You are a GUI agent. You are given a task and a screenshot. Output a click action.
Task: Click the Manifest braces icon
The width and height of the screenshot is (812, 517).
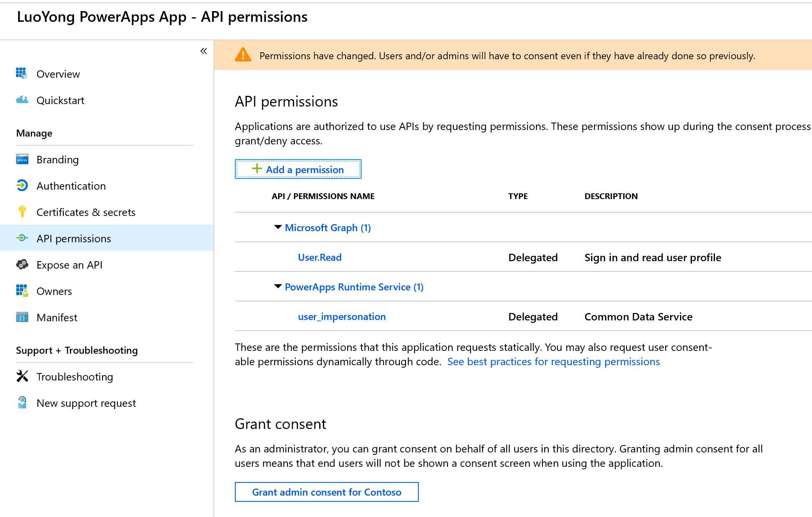[22, 317]
